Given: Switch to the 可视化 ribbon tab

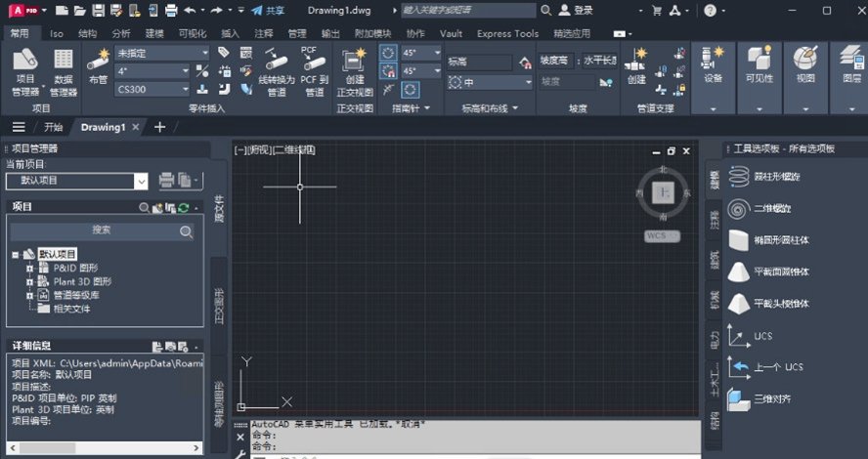Looking at the screenshot, I should click(x=193, y=34).
